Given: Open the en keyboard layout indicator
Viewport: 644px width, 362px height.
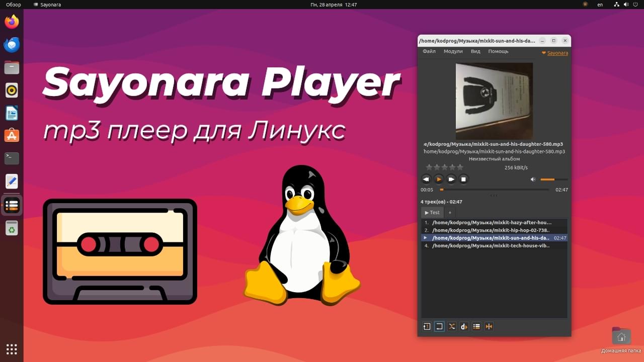Looking at the screenshot, I should (x=600, y=5).
